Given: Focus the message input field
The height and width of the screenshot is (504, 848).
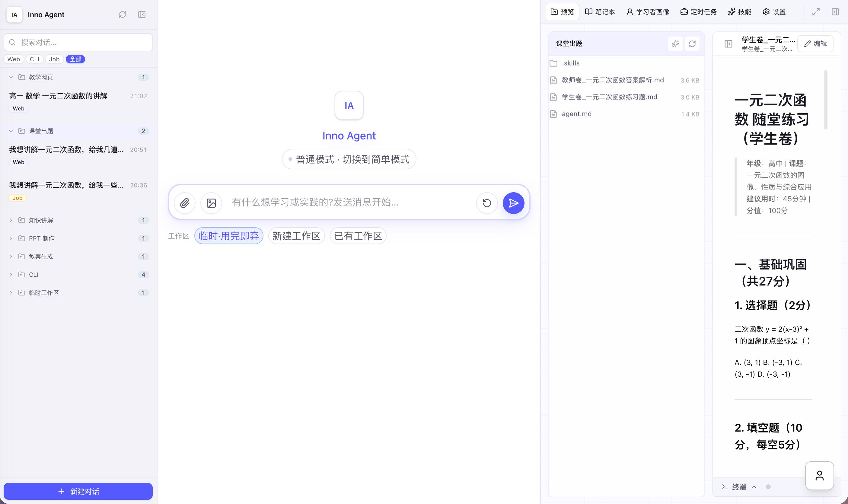Looking at the screenshot, I should tap(350, 203).
